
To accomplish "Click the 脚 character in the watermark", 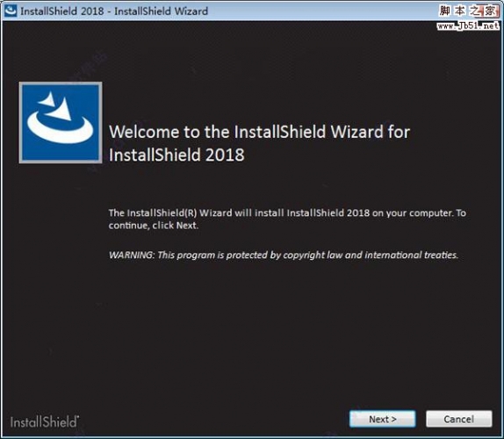I will coord(445,11).
